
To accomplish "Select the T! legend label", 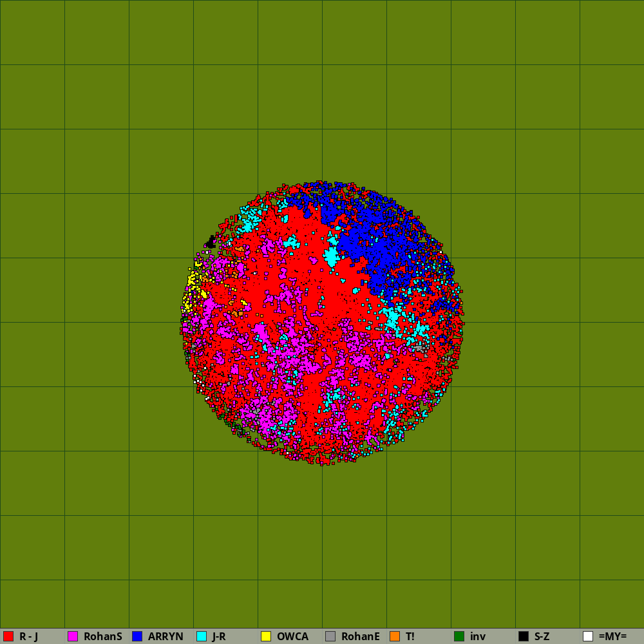I will click(410, 636).
